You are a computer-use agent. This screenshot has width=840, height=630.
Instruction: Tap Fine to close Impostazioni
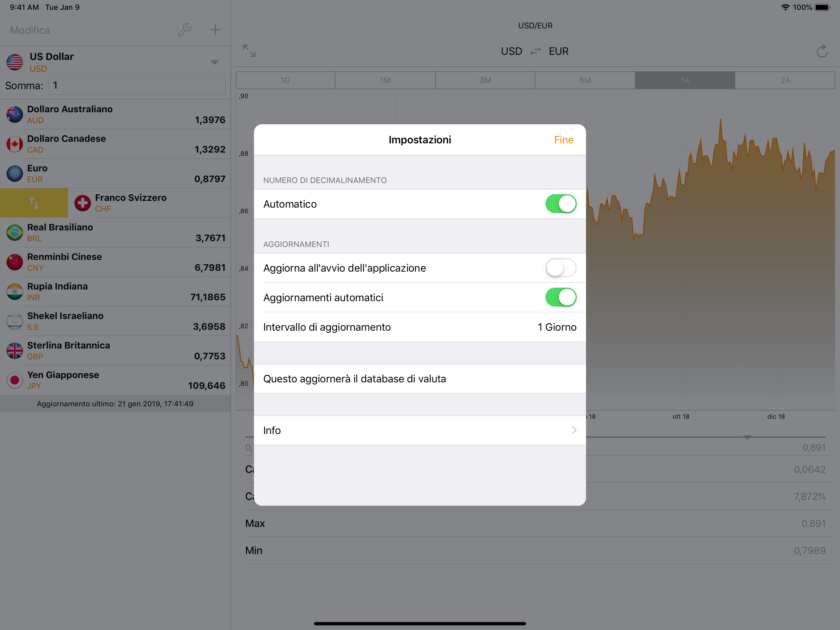563,140
